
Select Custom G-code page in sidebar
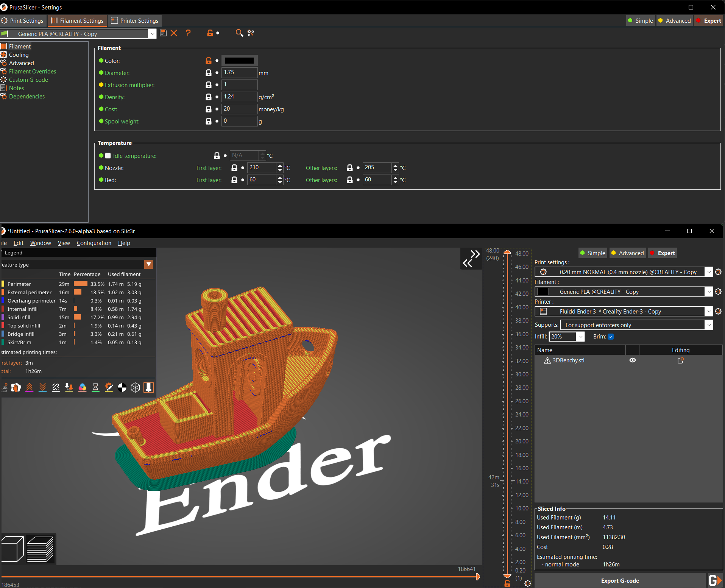pyautogui.click(x=28, y=80)
